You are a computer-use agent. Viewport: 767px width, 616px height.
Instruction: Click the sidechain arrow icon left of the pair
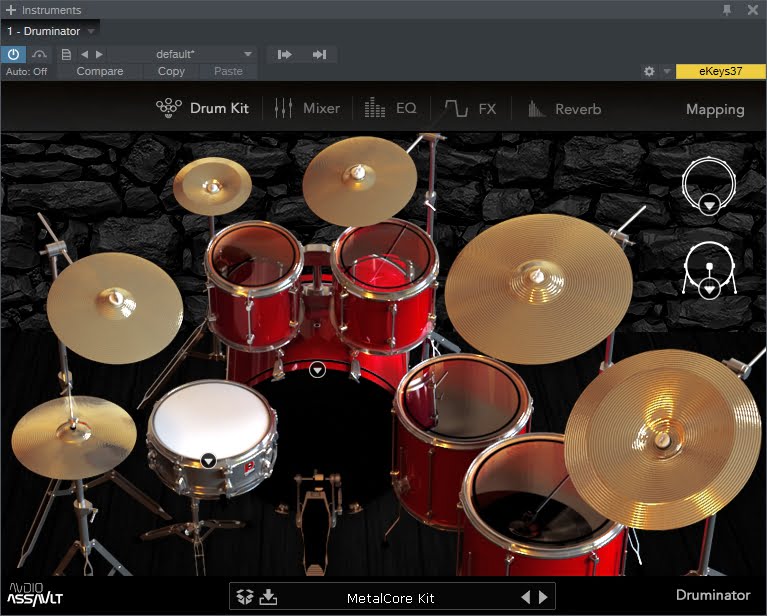285,54
